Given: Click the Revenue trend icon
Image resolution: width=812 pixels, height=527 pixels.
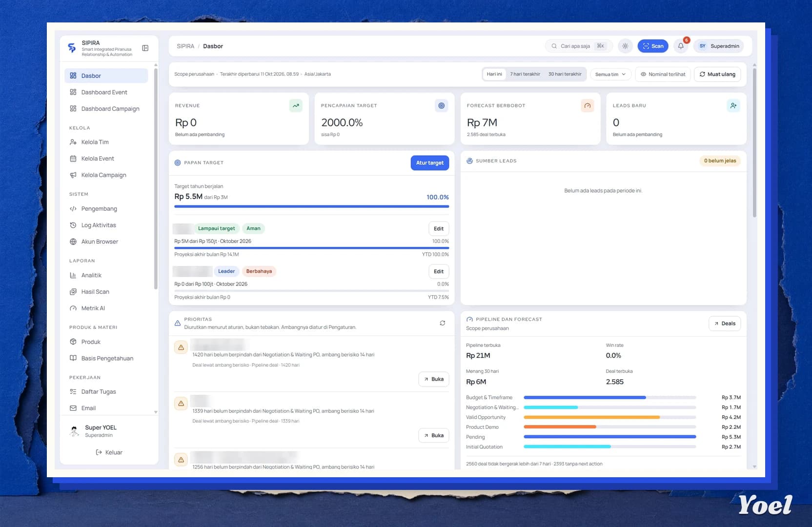Looking at the screenshot, I should pyautogui.click(x=296, y=105).
